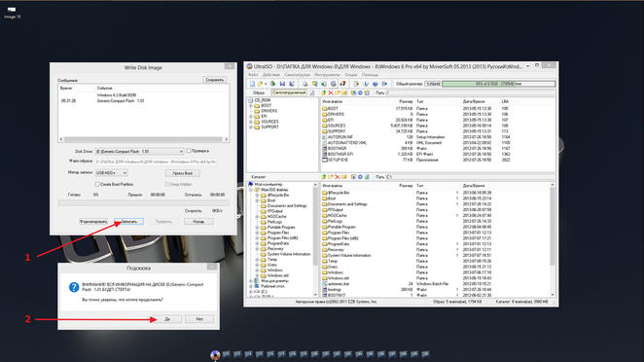Click the LBA column header

point(505,101)
